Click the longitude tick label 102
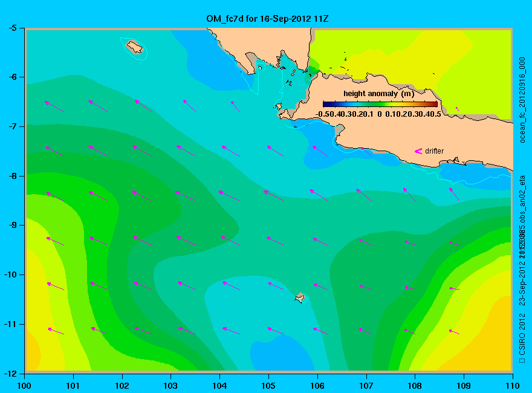This screenshot has width=532, height=393. pos(122,386)
